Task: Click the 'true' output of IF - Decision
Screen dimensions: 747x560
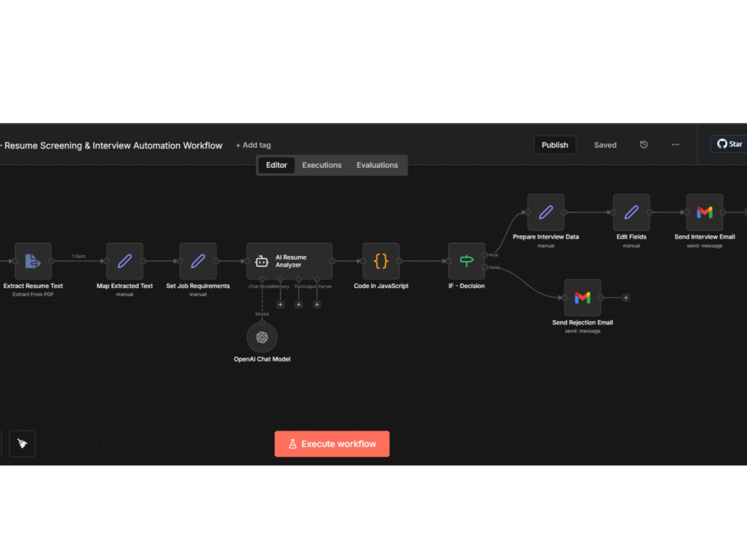Action: (x=485, y=255)
